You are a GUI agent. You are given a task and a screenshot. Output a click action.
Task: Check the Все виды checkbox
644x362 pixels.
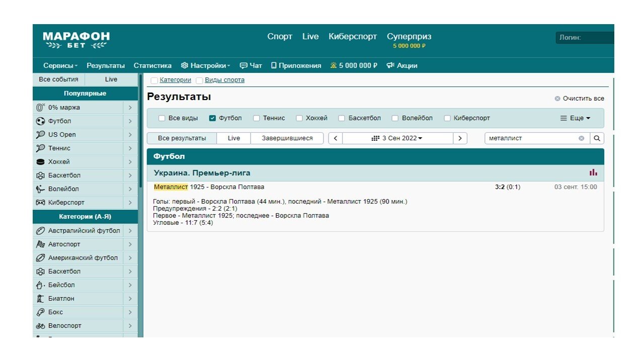coord(162,118)
